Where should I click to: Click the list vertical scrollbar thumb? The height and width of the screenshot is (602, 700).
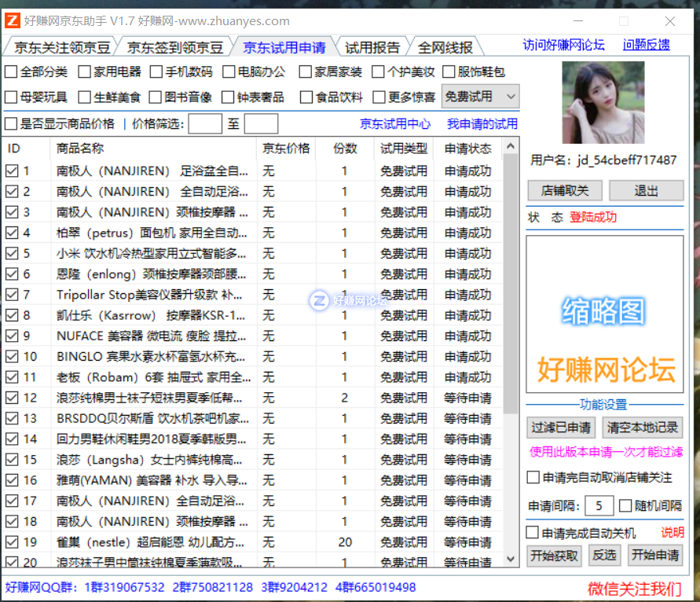511,284
